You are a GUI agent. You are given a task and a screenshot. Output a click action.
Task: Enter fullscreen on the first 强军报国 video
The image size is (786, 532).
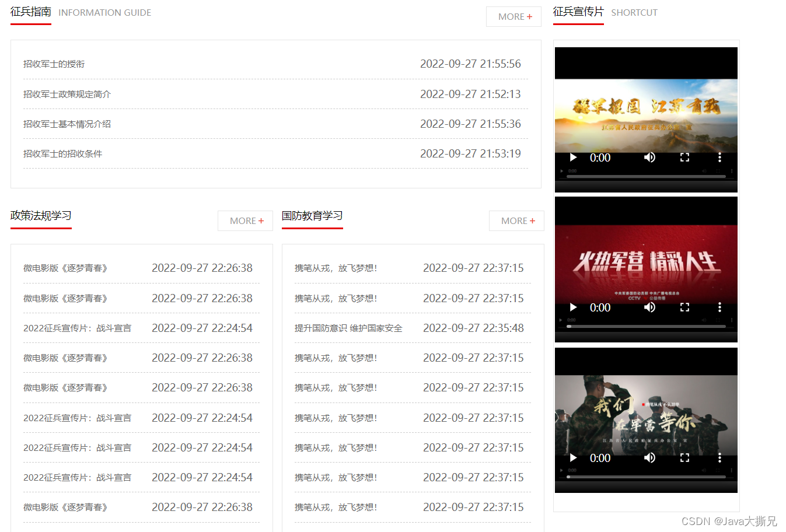pyautogui.click(x=685, y=157)
